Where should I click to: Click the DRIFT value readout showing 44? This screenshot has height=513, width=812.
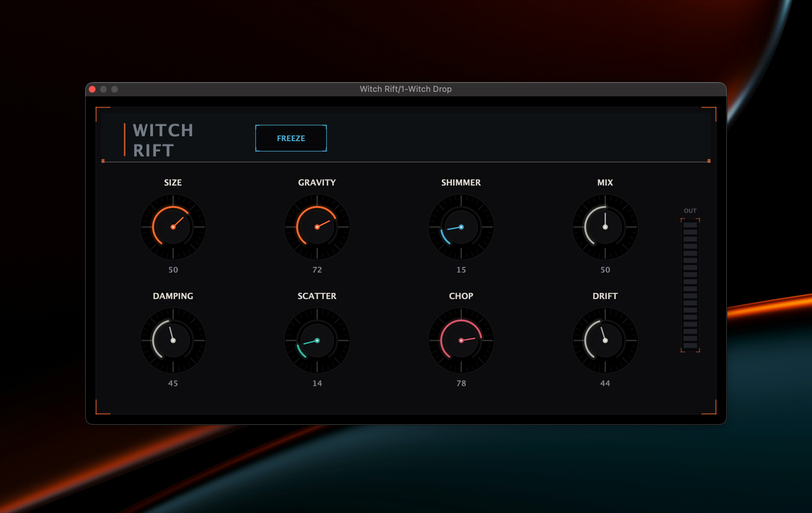(x=605, y=383)
